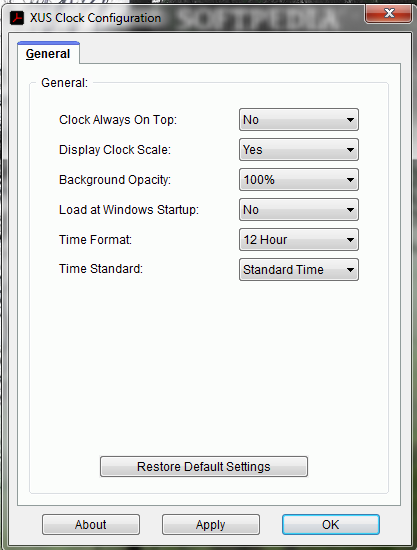This screenshot has height=550, width=417.
Task: Click arrow beside 12 Hour value
Action: point(350,240)
